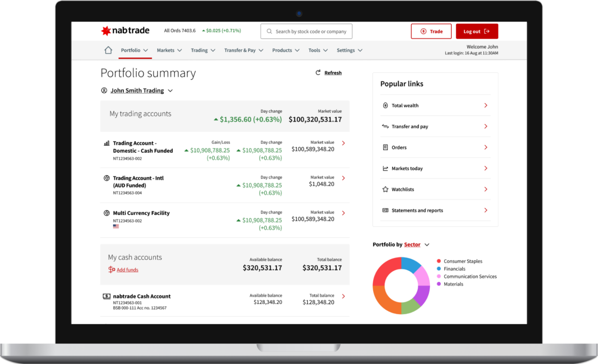Screen dimensions: 598x364
Task: Click the 'Welcome John' text
Action: coord(482,47)
